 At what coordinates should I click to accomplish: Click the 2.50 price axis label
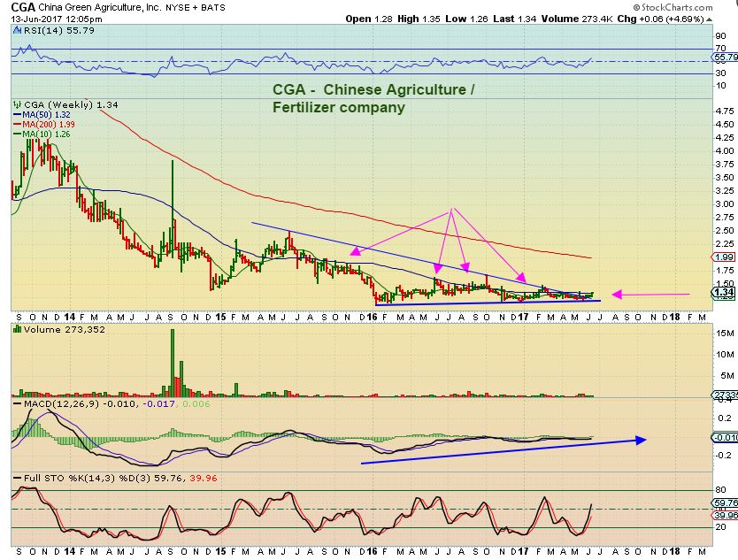pos(724,231)
